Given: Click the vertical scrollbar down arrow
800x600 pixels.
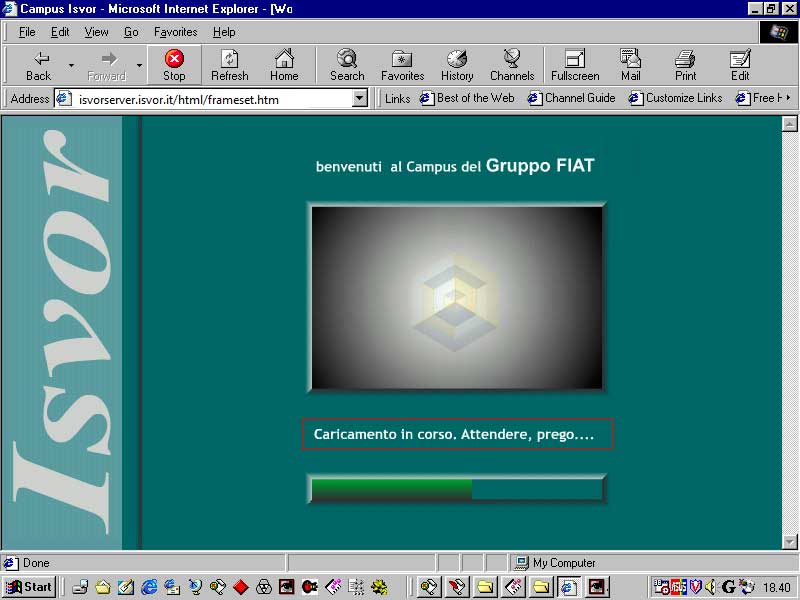Looking at the screenshot, I should [789, 542].
